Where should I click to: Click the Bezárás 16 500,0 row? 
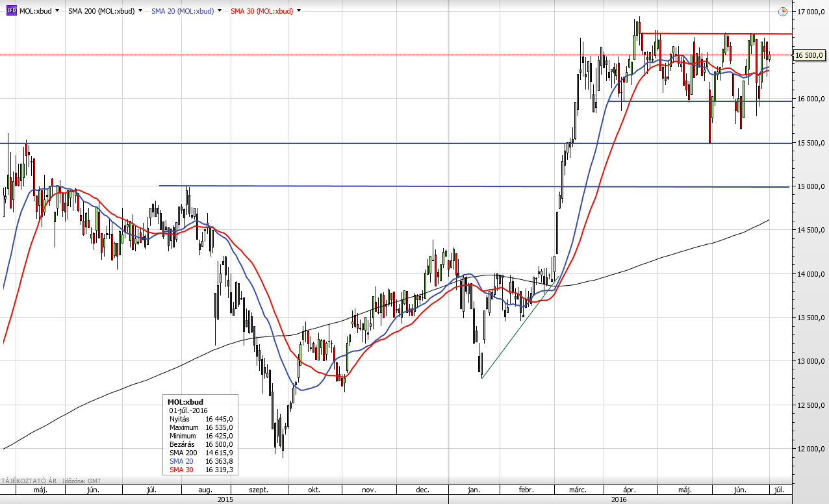tap(201, 444)
